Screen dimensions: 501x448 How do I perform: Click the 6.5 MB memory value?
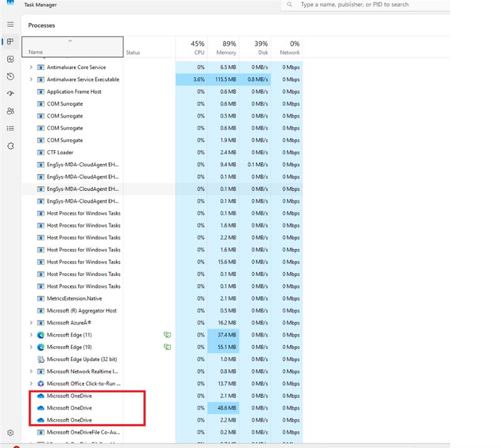[228, 67]
